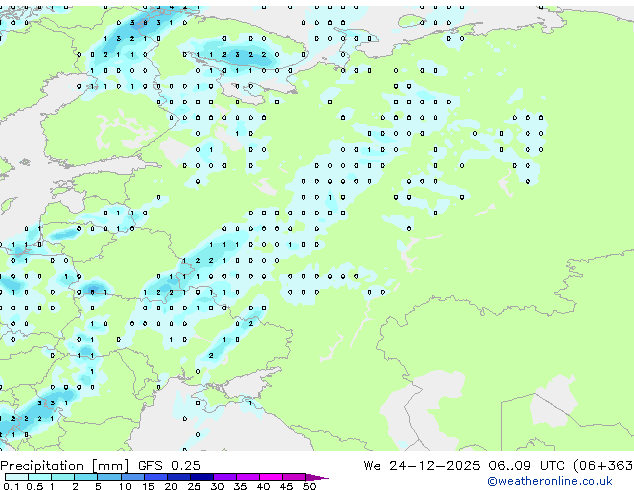This screenshot has width=634, height=490.
Task: Choose the 10–15 mm legend color swatch
Action: pos(133,477)
